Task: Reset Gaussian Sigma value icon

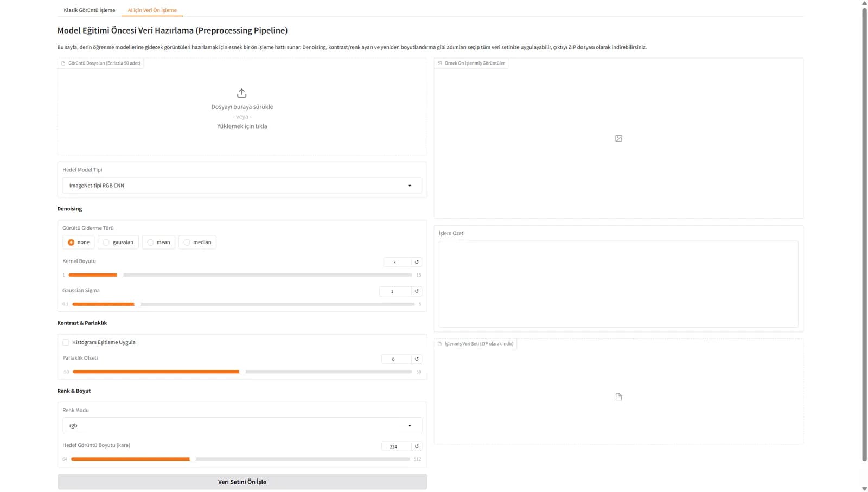Action: [x=417, y=291]
